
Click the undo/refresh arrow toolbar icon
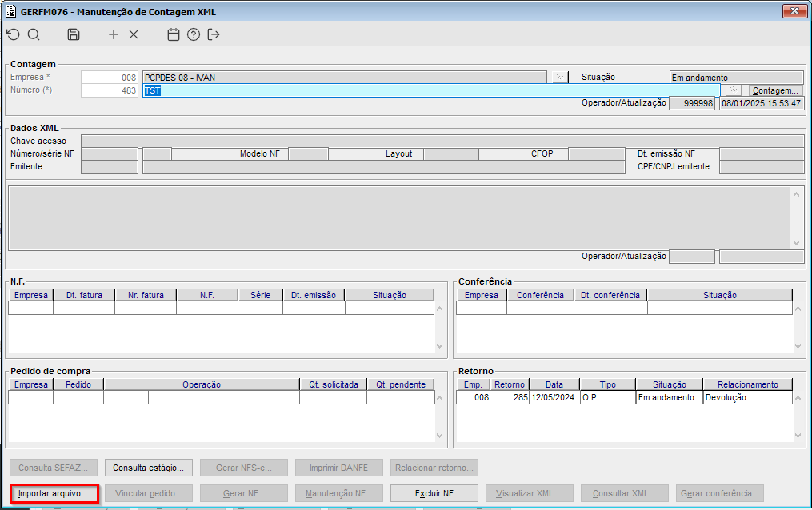point(13,34)
